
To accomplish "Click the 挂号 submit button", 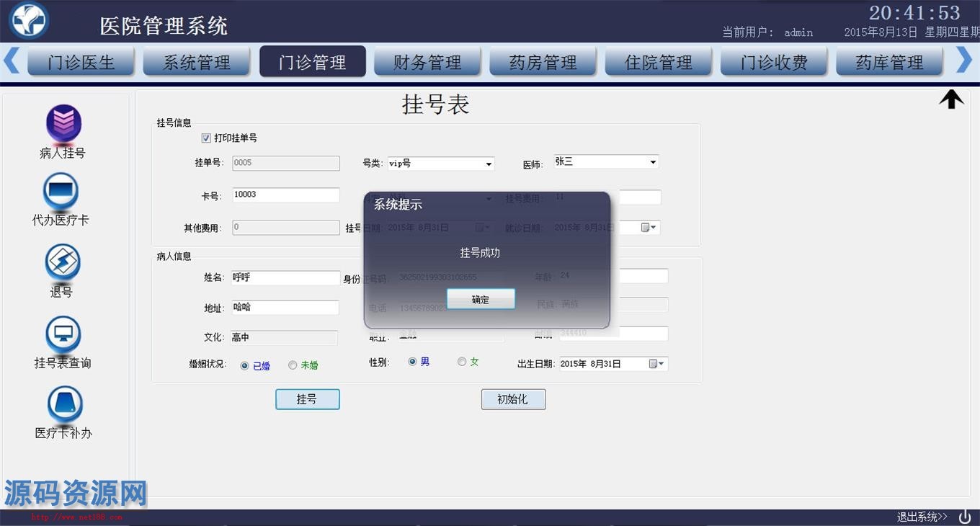I will tap(308, 399).
